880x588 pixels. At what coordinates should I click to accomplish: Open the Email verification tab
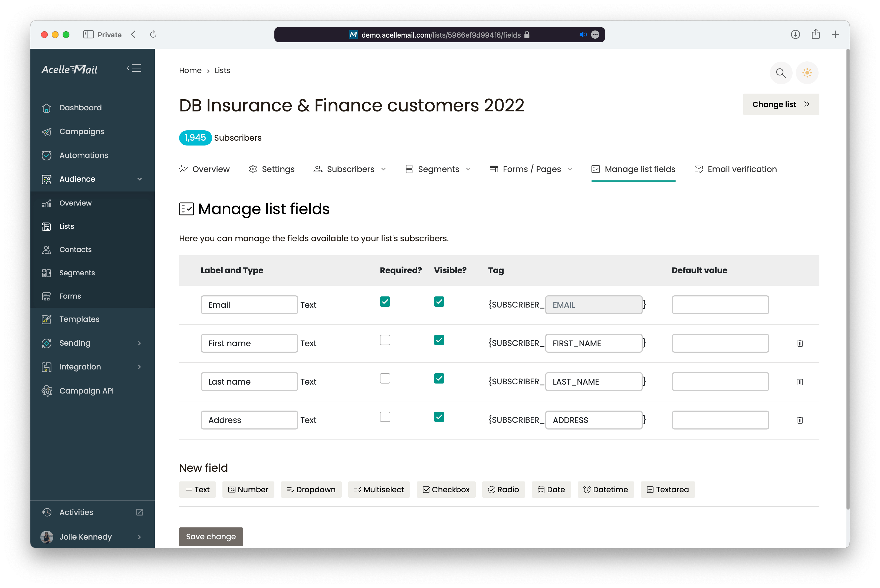pyautogui.click(x=735, y=169)
